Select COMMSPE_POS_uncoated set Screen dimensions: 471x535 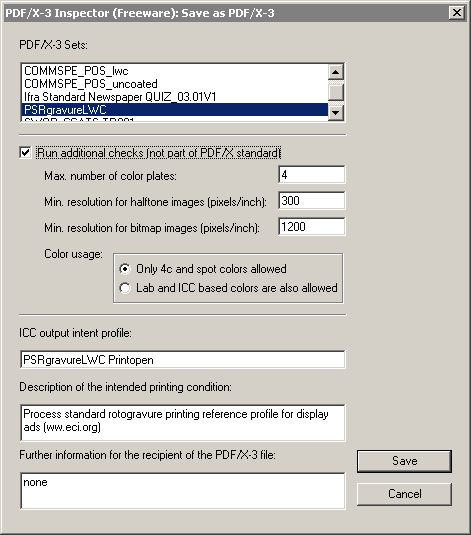(x=174, y=84)
